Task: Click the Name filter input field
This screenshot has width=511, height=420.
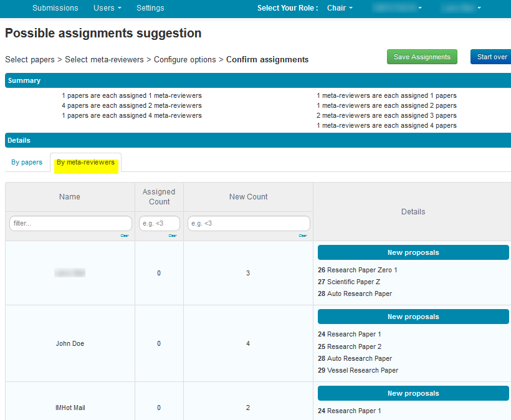Action: [x=70, y=224]
